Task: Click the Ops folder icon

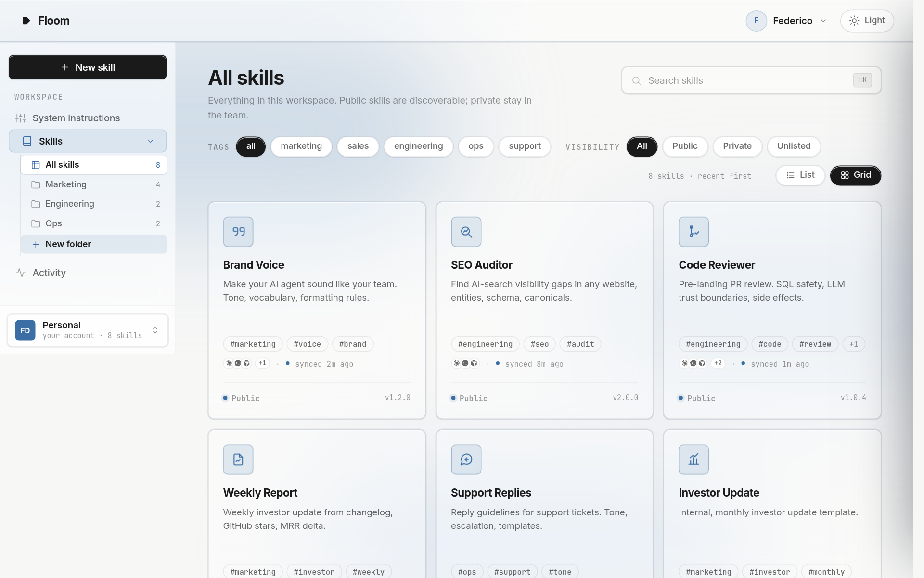Action: pos(36,223)
